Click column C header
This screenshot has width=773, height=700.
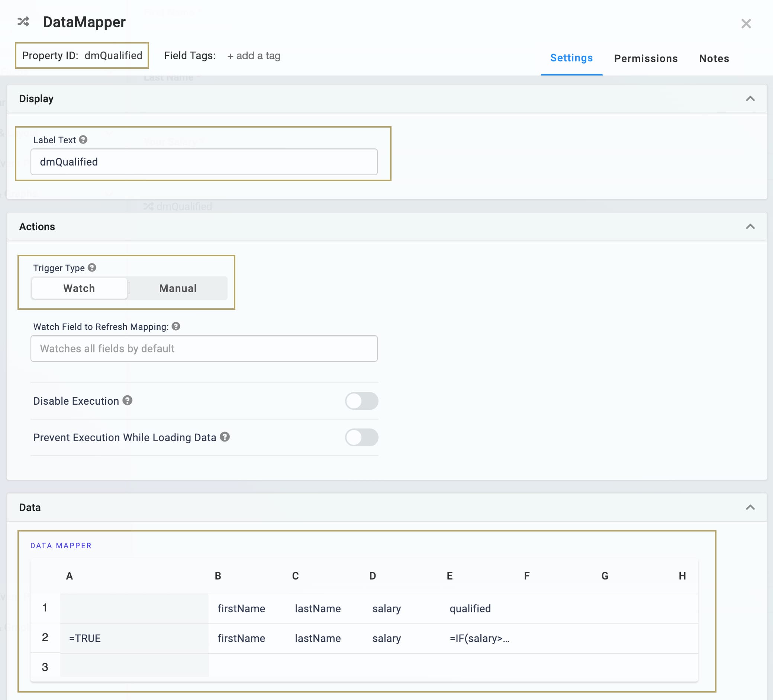[295, 576]
